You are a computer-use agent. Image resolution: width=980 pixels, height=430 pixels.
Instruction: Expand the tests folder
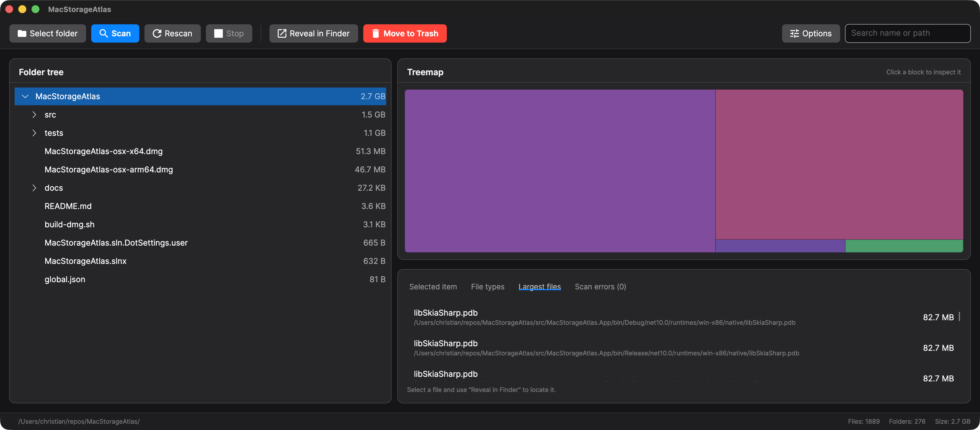point(34,133)
